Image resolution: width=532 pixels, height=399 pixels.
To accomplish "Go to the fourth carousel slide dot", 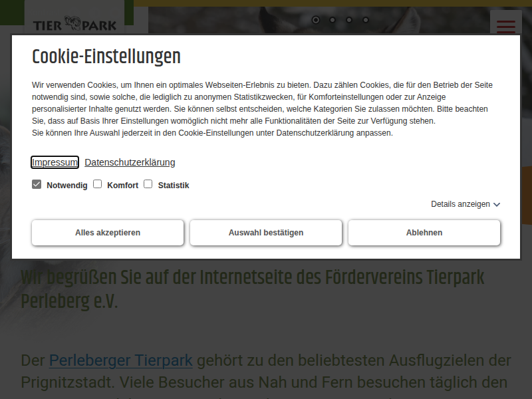I will click(x=366, y=20).
